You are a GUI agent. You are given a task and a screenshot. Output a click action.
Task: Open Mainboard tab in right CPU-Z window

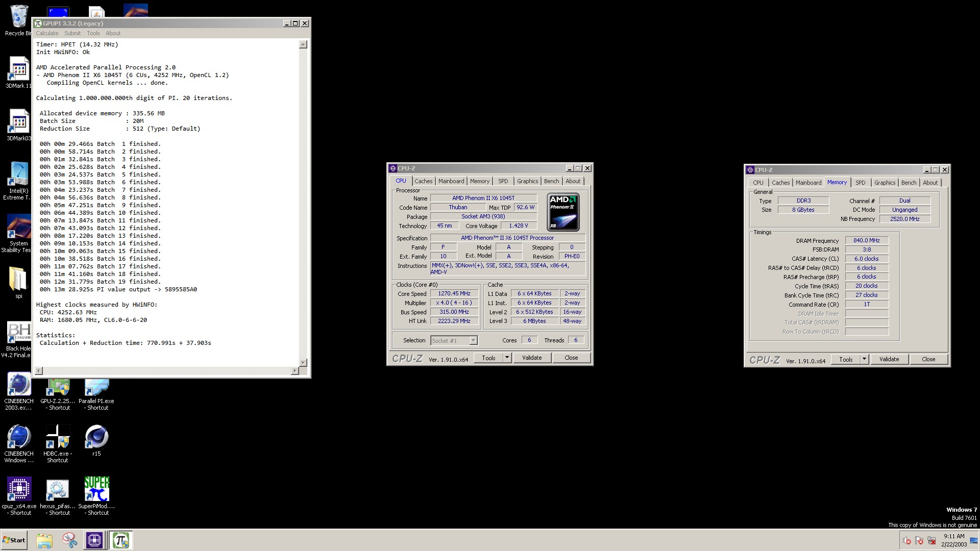(808, 183)
